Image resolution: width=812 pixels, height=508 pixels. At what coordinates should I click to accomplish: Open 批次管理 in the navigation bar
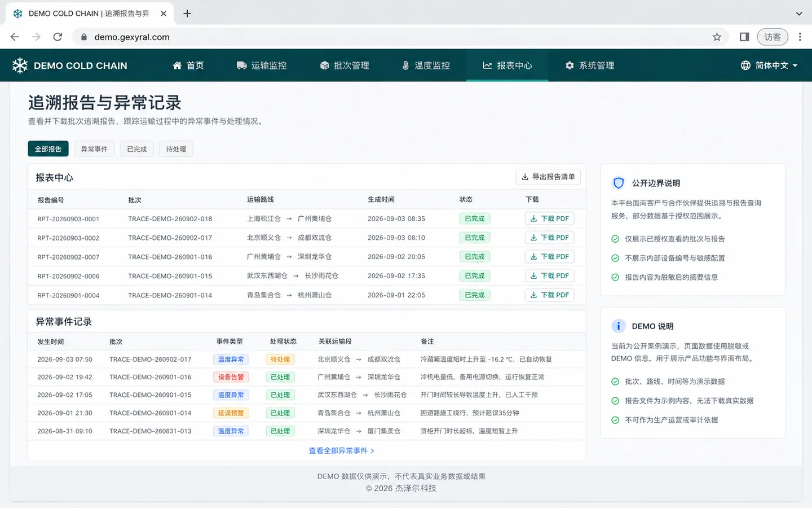(345, 65)
